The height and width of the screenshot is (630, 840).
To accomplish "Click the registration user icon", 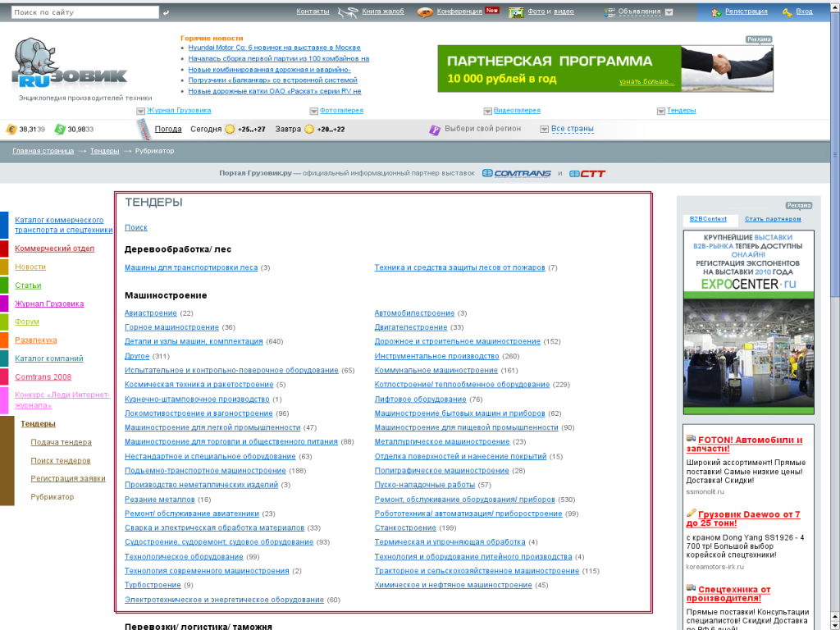I will [716, 12].
